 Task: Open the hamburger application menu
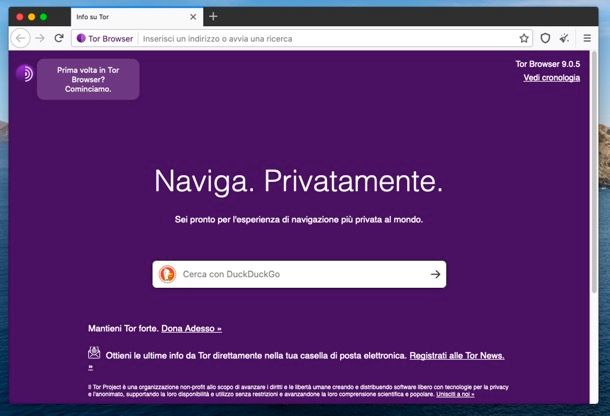(587, 38)
